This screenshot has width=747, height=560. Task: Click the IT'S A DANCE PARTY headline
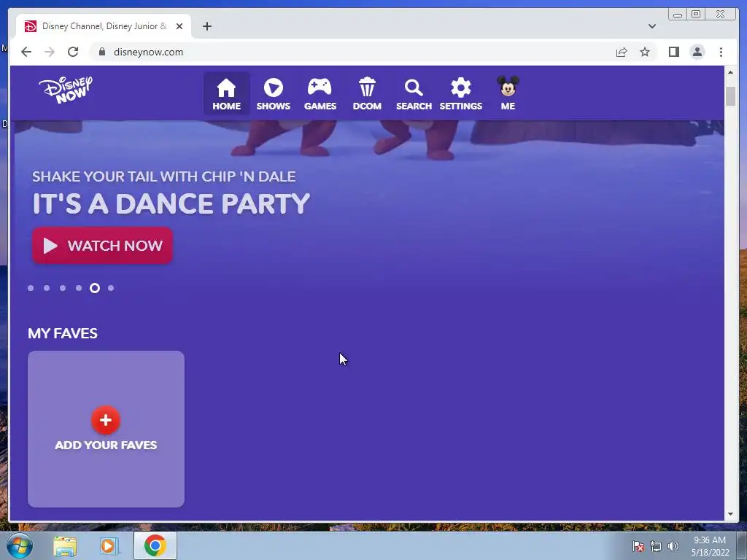pyautogui.click(x=171, y=204)
